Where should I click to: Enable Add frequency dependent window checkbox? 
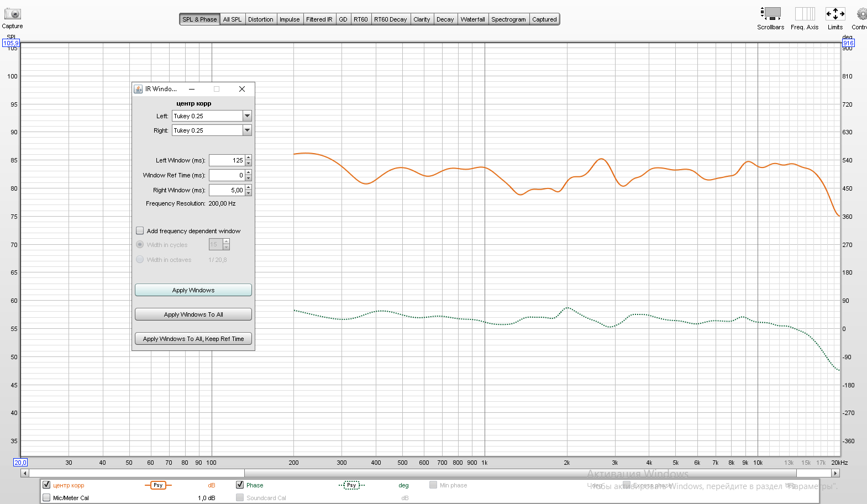point(140,231)
